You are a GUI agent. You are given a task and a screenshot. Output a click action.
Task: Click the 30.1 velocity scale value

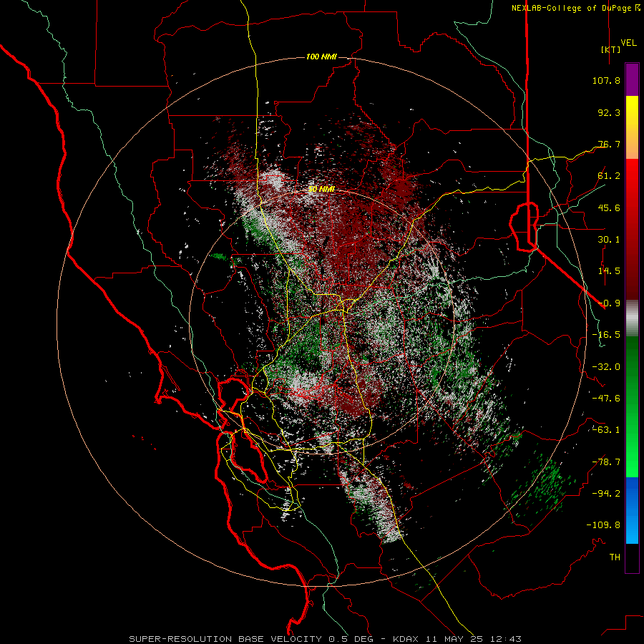pyautogui.click(x=609, y=240)
